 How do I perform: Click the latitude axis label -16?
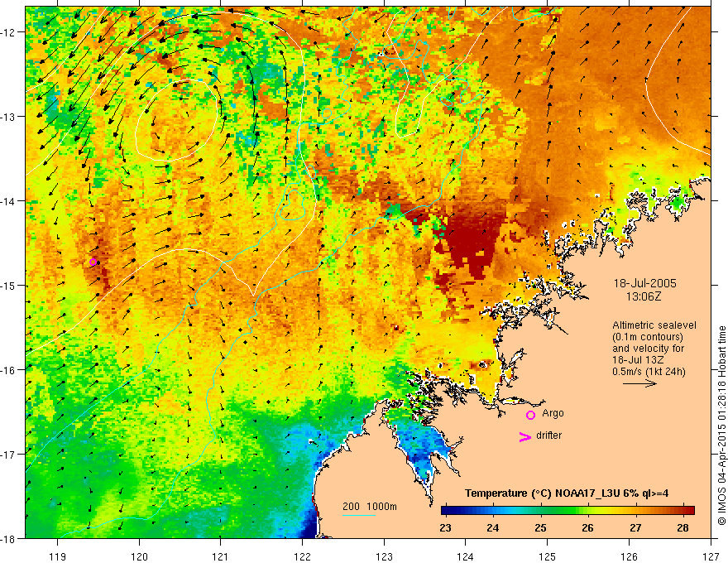tap(8, 370)
